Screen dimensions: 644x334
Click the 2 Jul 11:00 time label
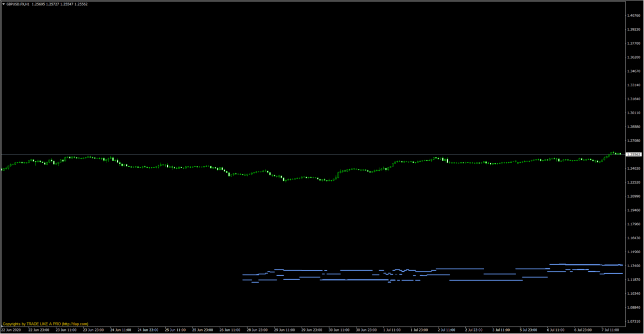coord(447,330)
